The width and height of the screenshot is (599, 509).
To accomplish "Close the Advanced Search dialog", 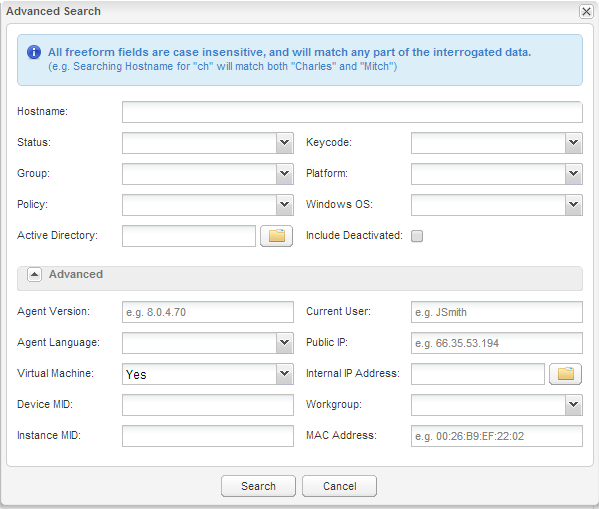I will (586, 11).
